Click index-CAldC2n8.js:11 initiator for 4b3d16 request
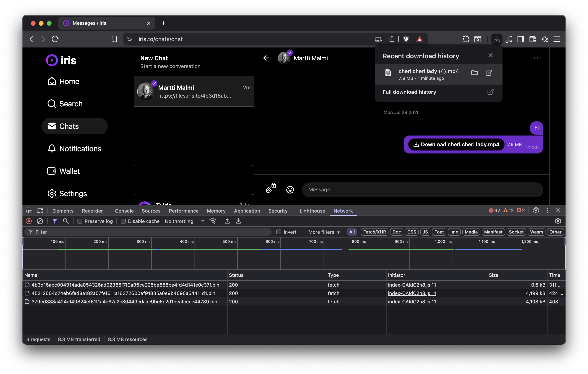Viewport: 588px width, 374px height. click(412, 285)
